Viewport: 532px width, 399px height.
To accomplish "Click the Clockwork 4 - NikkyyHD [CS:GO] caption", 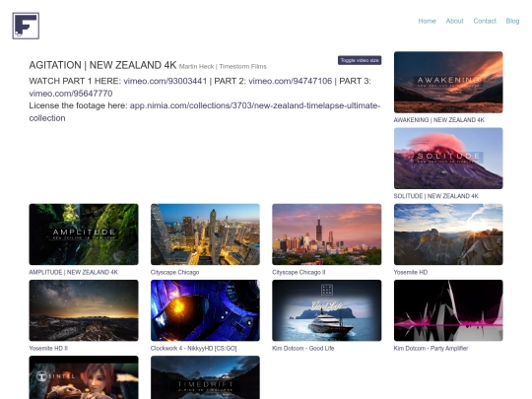I will 193,348.
